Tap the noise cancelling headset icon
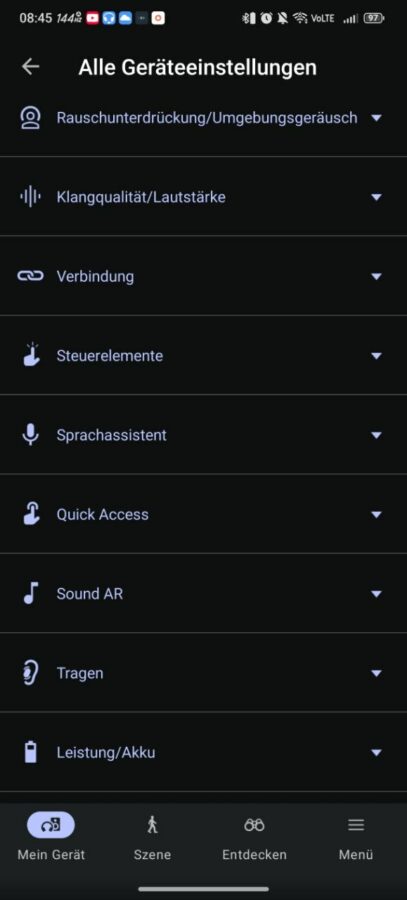Screen dimensions: 407x900 (x=30, y=118)
